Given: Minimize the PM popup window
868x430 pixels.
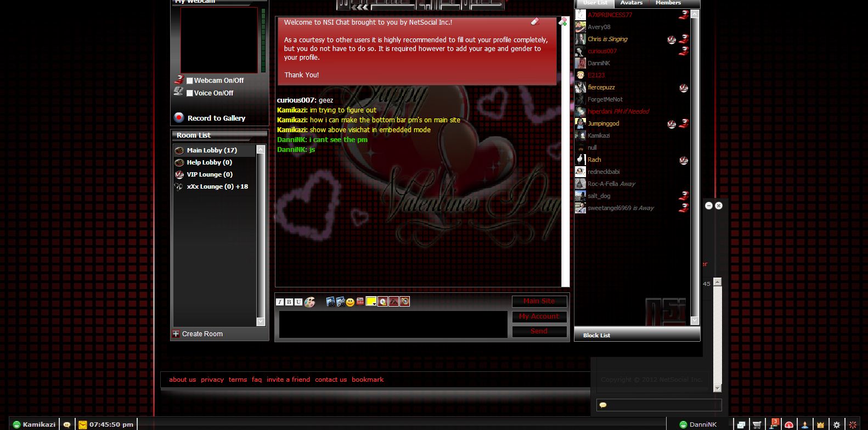Looking at the screenshot, I should point(709,206).
